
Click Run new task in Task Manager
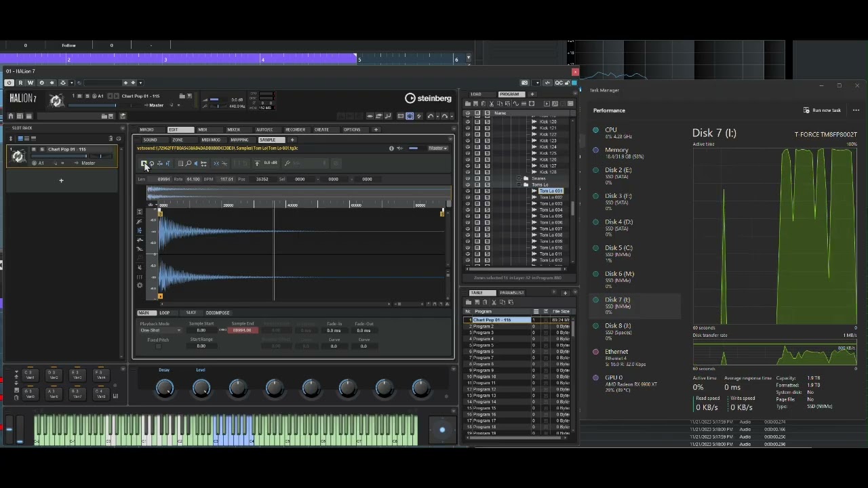(822, 110)
